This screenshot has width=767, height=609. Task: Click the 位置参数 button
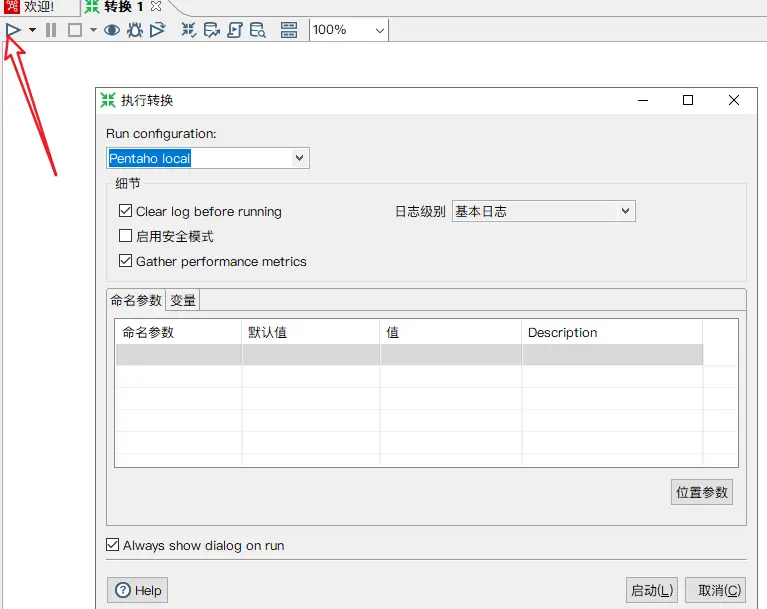pyautogui.click(x=701, y=492)
